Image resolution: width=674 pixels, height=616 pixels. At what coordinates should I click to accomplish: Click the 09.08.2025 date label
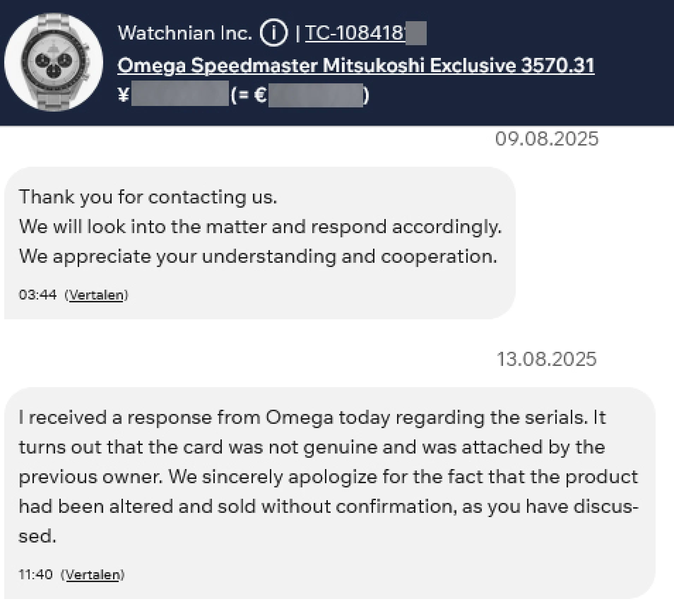click(x=546, y=138)
